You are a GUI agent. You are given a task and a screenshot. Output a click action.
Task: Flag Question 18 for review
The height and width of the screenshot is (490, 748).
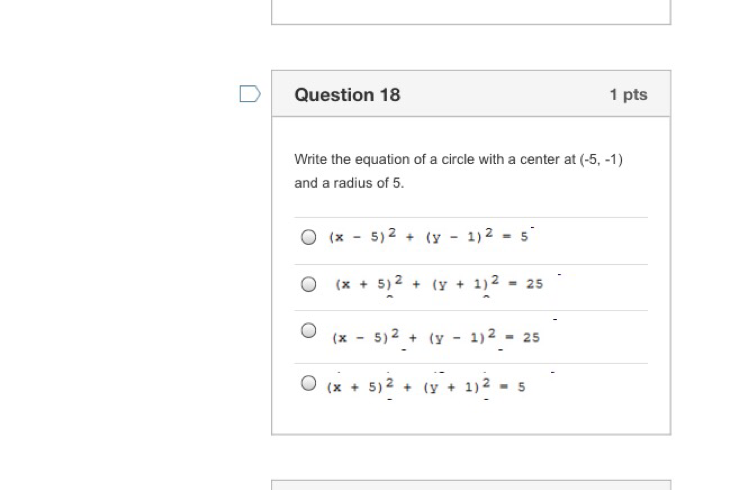[x=250, y=94]
